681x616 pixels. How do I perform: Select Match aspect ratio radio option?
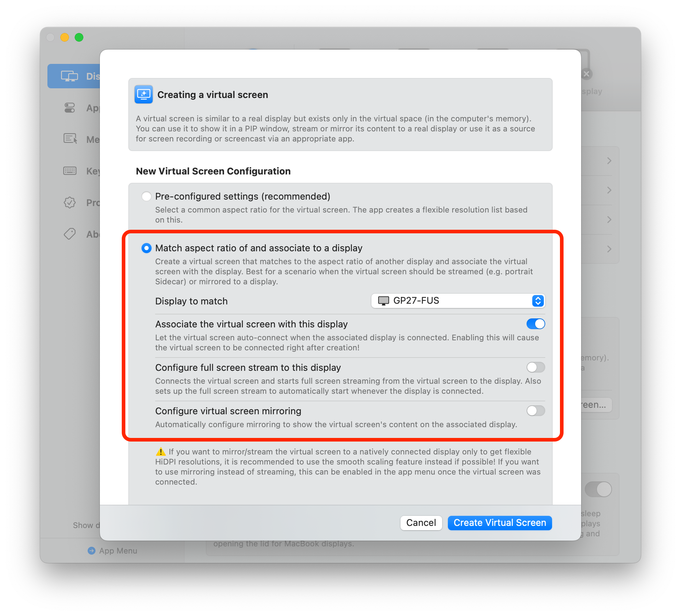pos(146,248)
